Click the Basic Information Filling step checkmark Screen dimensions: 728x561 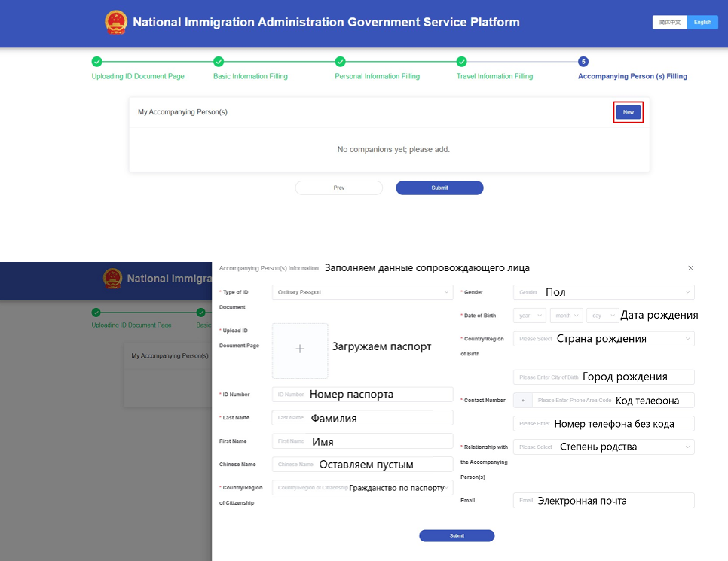(219, 62)
